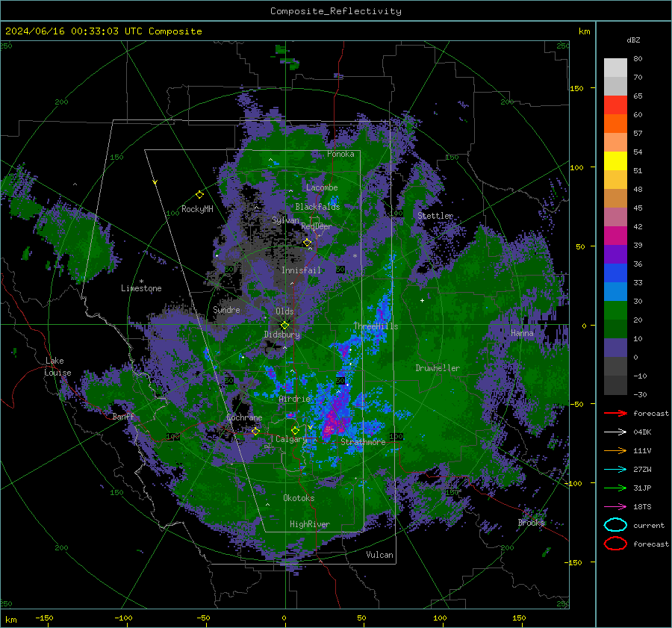This screenshot has height=628, width=672.
Task: Click the red forecast arrow in legend
Action: [x=615, y=413]
